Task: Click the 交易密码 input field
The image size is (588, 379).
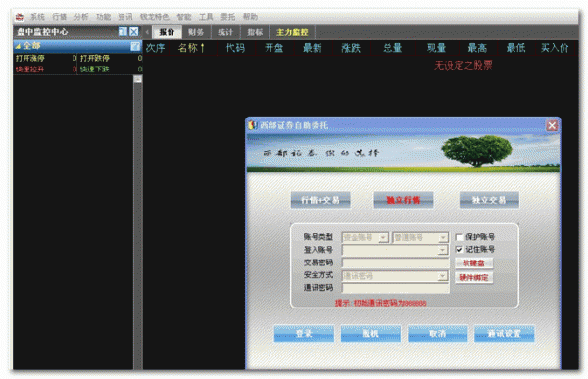Action: point(395,262)
